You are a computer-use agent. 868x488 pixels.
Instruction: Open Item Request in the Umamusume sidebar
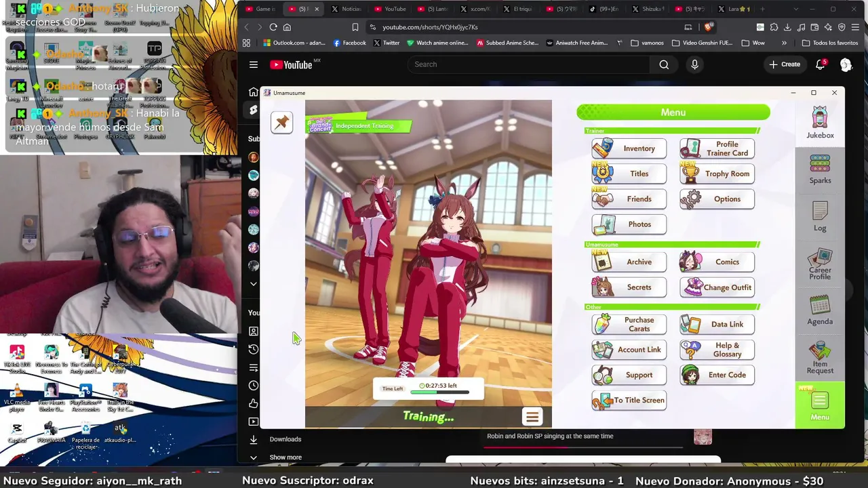coord(820,357)
